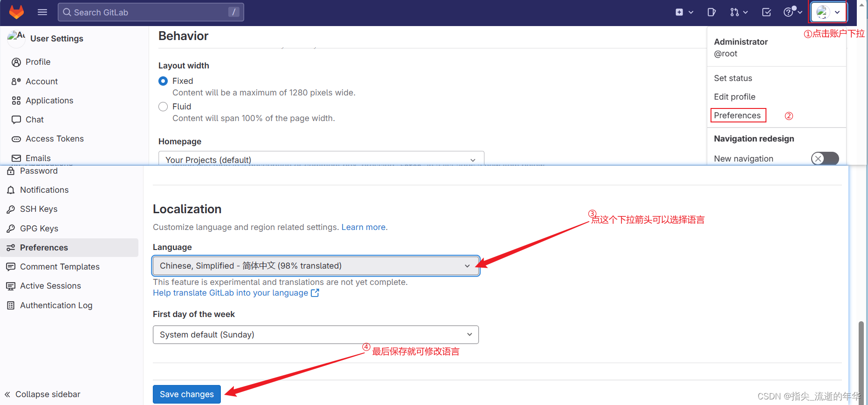Open the Homepage dropdown
868x405 pixels.
(x=321, y=158)
